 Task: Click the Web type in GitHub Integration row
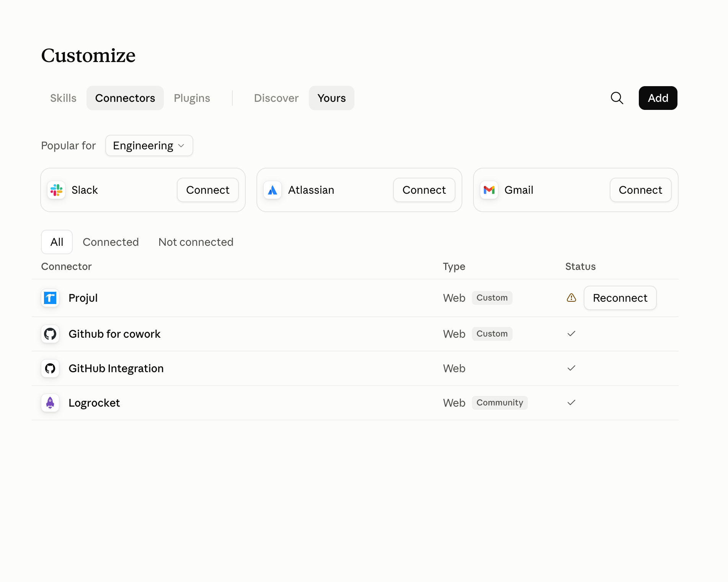coord(454,368)
